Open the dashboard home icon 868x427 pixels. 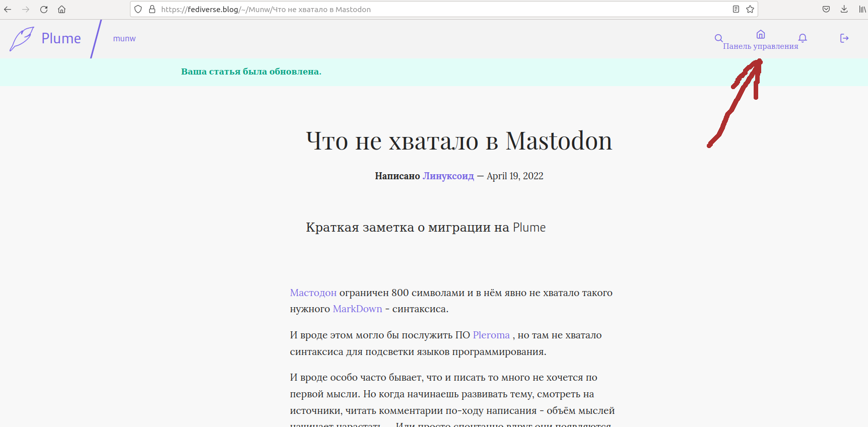761,34
